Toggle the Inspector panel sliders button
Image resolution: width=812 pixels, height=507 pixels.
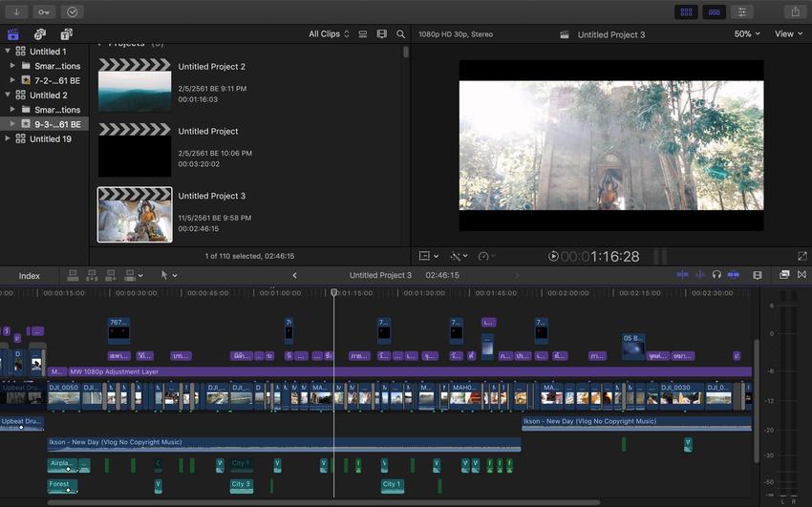(x=741, y=11)
